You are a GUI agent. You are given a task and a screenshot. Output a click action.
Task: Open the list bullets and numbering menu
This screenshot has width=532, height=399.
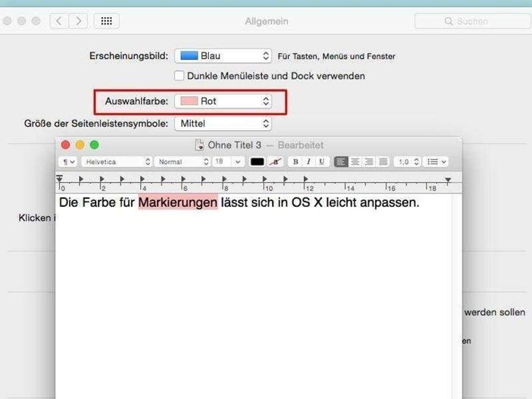pyautogui.click(x=436, y=162)
